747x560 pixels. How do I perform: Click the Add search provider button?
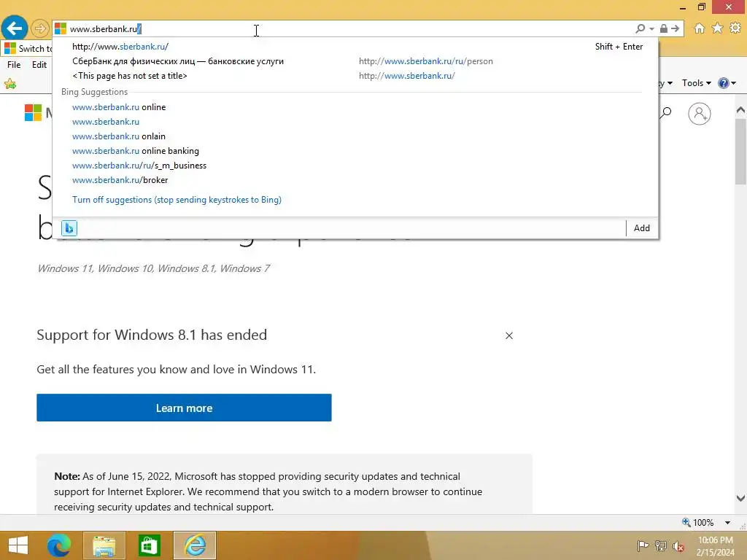(641, 228)
